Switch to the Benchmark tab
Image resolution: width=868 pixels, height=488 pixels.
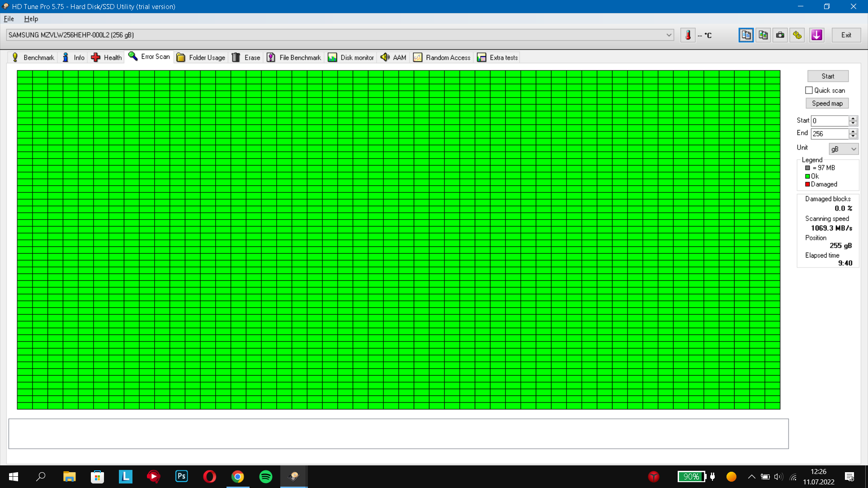pos(33,57)
